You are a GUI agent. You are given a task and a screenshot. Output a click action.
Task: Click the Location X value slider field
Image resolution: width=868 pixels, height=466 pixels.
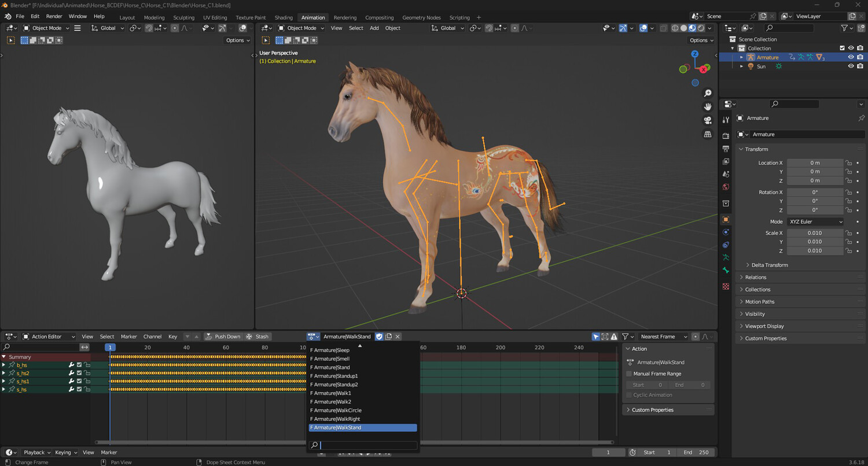815,163
